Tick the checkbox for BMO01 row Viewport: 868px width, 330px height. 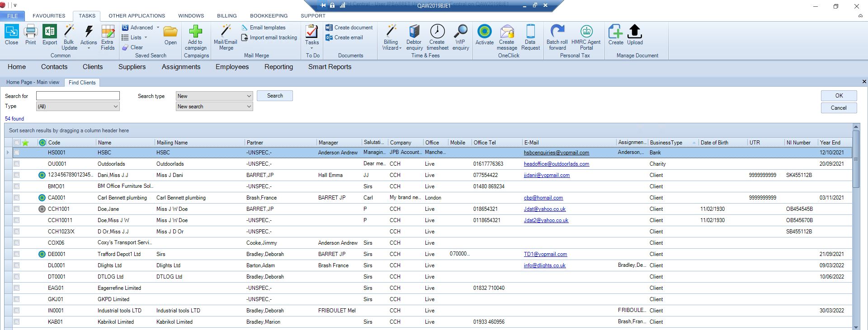[x=17, y=186]
